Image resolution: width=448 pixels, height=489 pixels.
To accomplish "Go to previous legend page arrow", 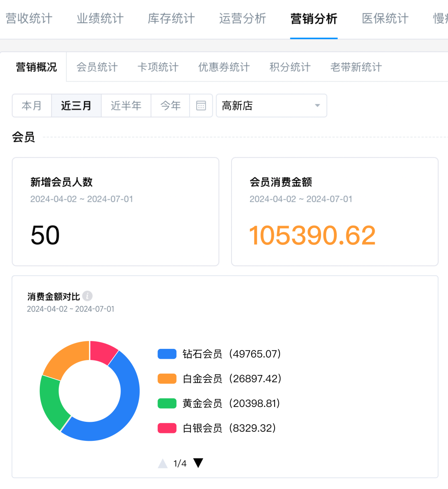I will [163, 463].
